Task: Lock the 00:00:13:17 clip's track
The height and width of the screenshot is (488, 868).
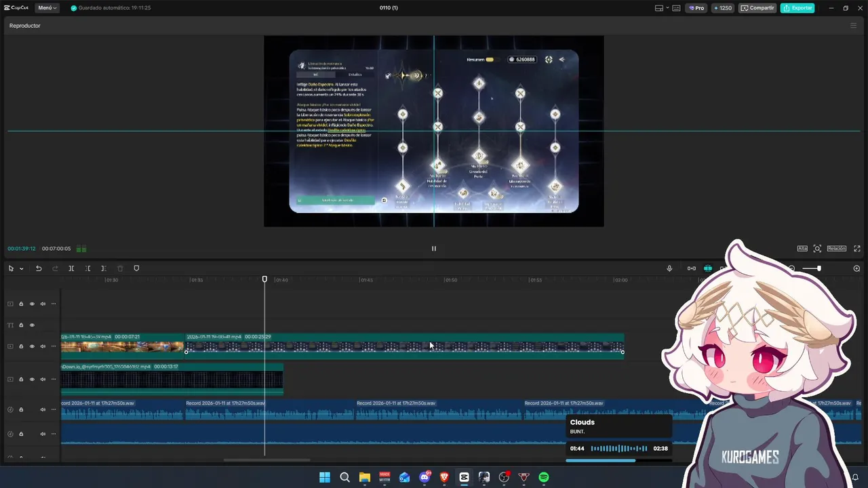Action: click(x=21, y=379)
